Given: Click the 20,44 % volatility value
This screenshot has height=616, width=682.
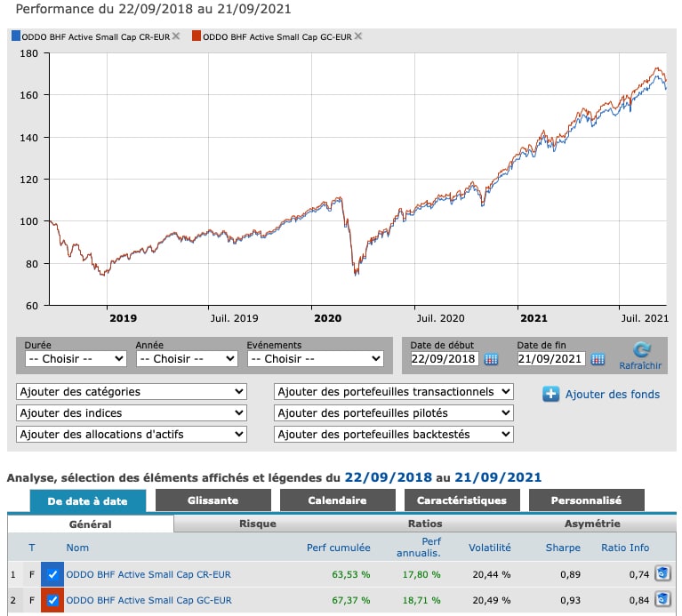Looking at the screenshot, I should point(492,574).
